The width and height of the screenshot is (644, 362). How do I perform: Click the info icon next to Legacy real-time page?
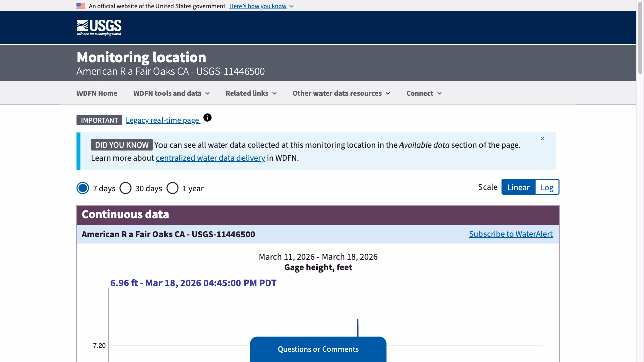coord(207,117)
